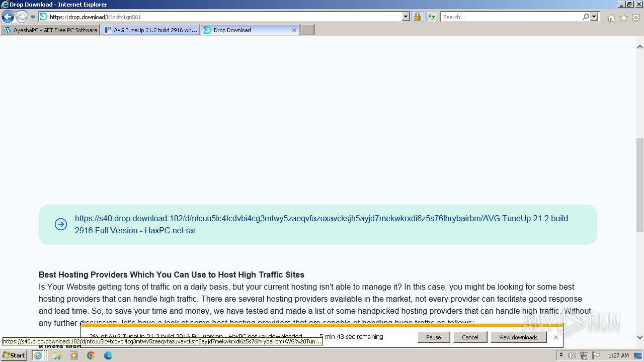
Task: Click the circled arrow icon beside download link
Action: pos(61,224)
